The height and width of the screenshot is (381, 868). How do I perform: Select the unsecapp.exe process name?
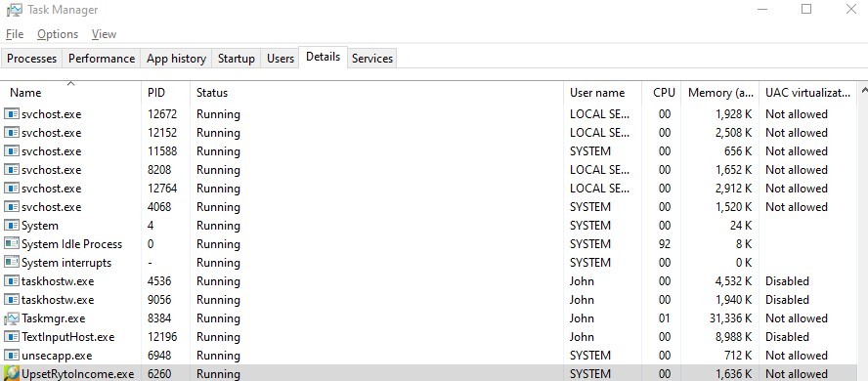57,356
